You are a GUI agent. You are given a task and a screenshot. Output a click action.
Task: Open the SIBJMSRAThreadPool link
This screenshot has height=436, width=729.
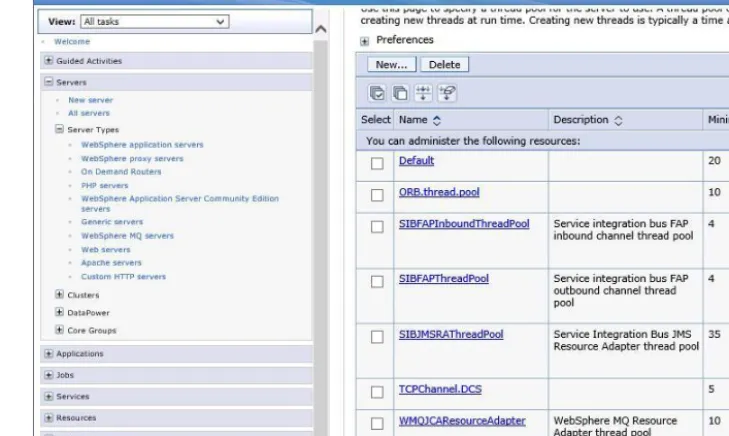[x=451, y=335]
